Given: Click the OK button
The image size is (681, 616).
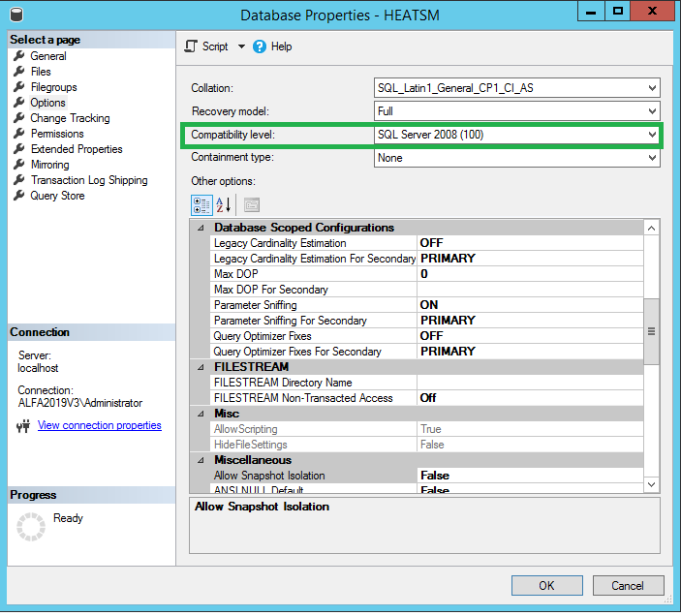Looking at the screenshot, I should tap(546, 585).
